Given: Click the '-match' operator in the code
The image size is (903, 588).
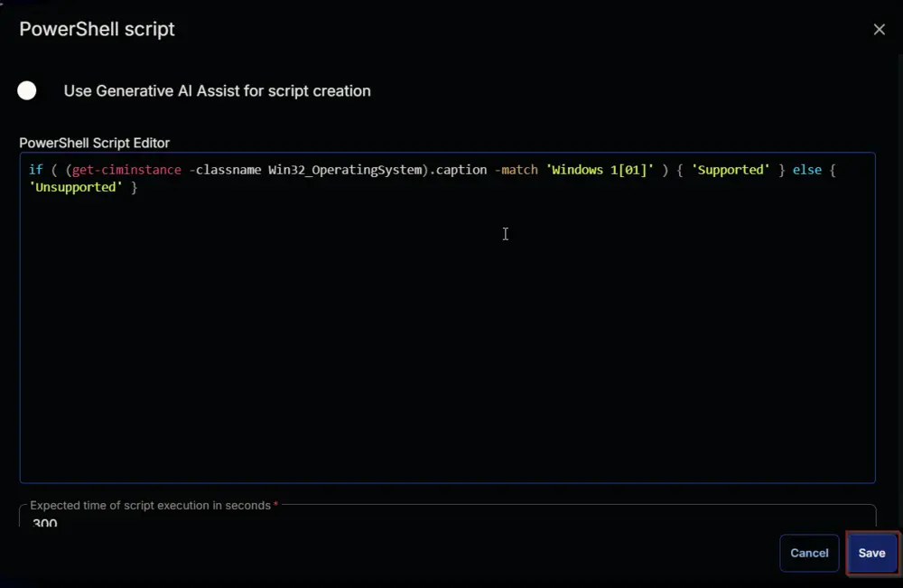Looking at the screenshot, I should [x=516, y=170].
